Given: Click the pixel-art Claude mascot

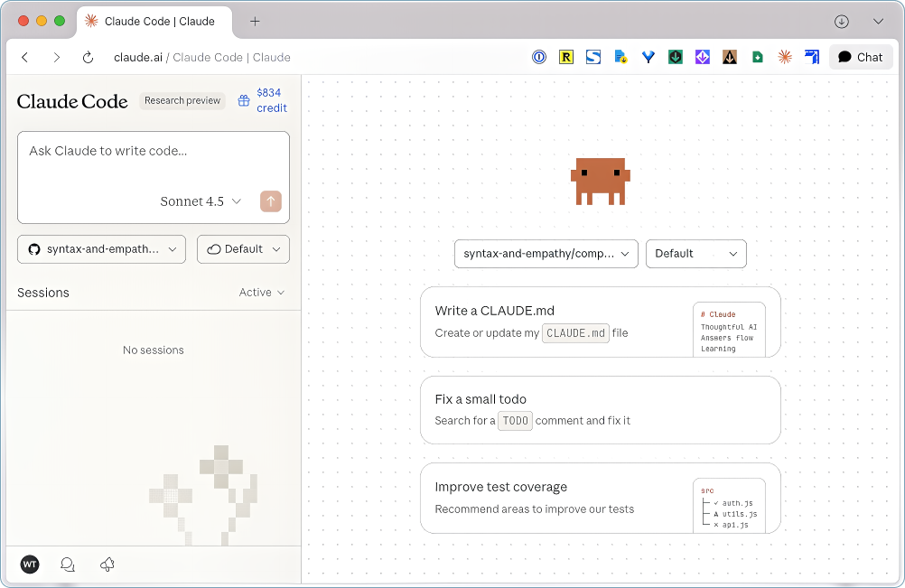Looking at the screenshot, I should point(600,180).
